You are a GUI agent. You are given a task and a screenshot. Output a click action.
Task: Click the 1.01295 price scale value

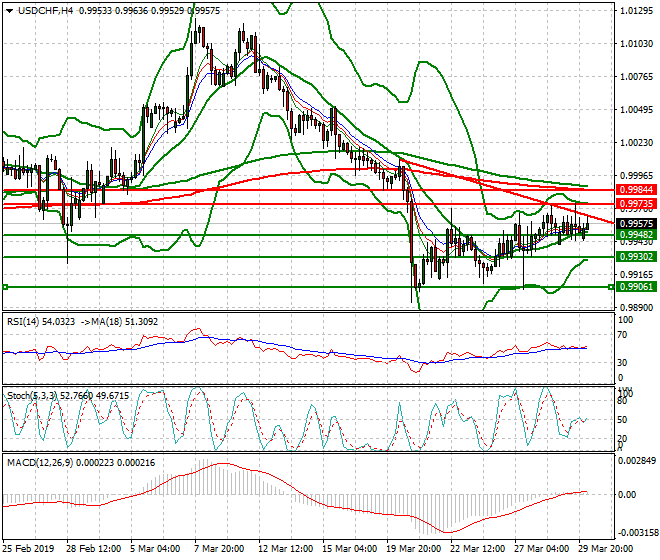click(x=637, y=11)
